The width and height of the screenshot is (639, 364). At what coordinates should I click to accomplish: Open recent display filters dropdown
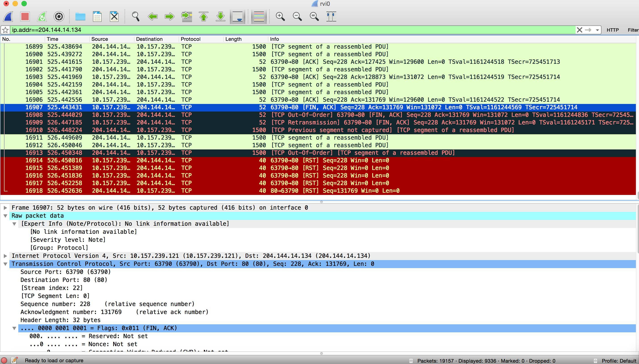[597, 30]
